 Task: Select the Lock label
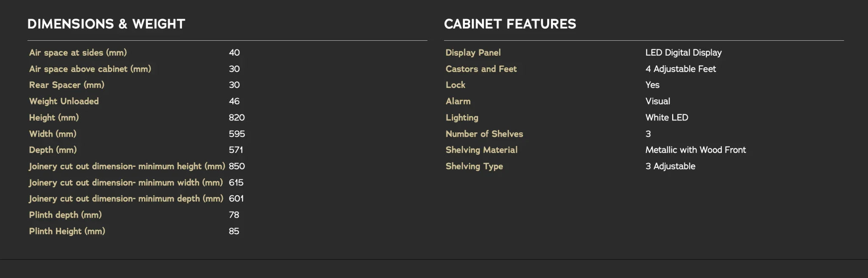click(x=455, y=85)
